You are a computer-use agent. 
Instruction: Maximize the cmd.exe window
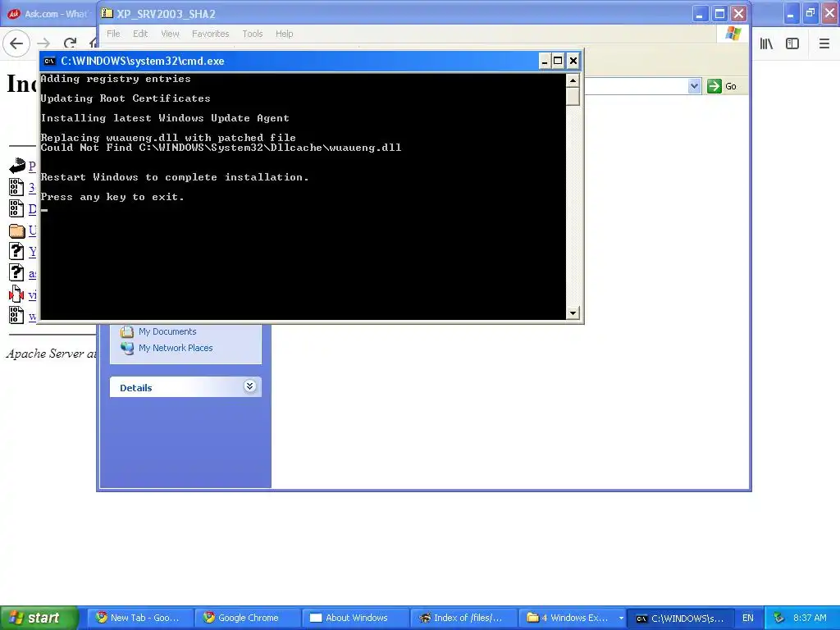pyautogui.click(x=558, y=61)
